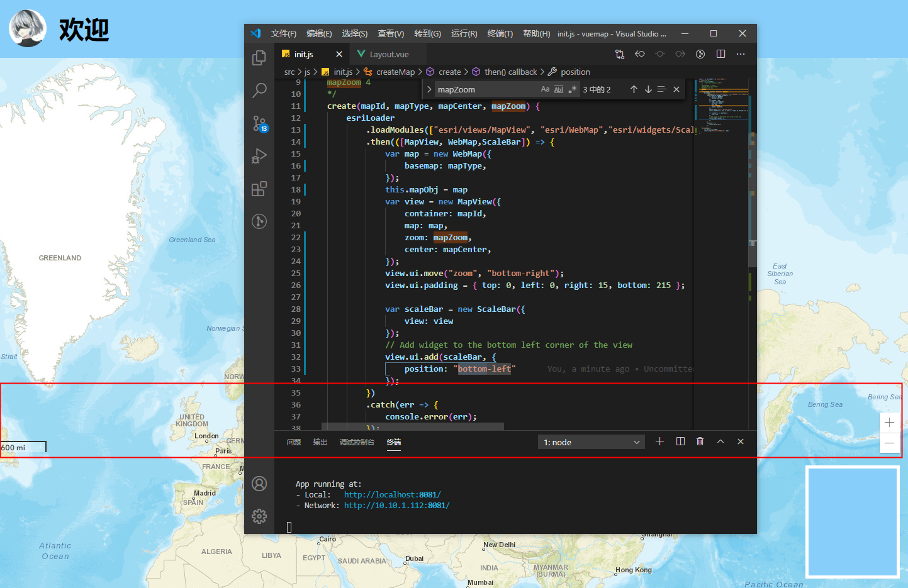
Task: Toggle whole word matching in Find
Action: [x=559, y=89]
